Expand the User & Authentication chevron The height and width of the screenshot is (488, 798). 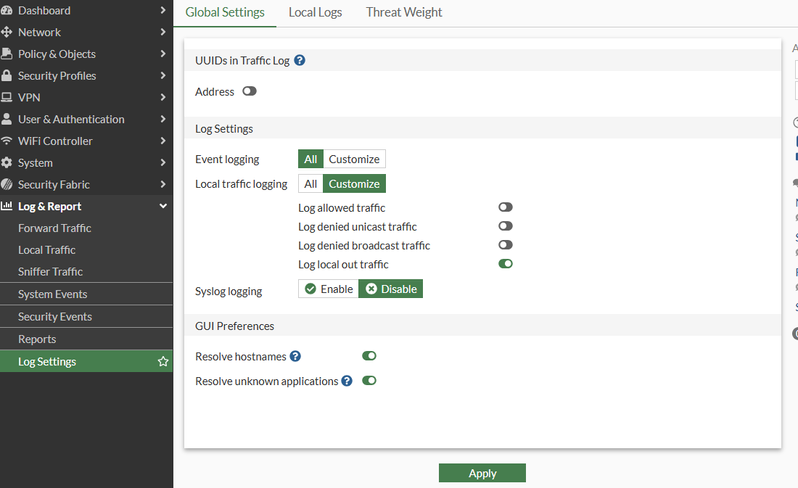163,119
